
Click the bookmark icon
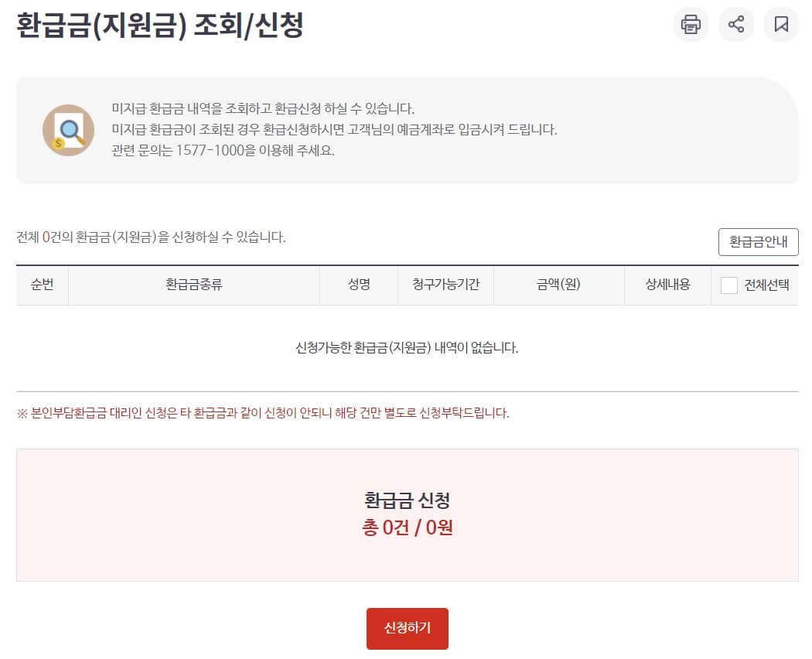click(x=781, y=24)
